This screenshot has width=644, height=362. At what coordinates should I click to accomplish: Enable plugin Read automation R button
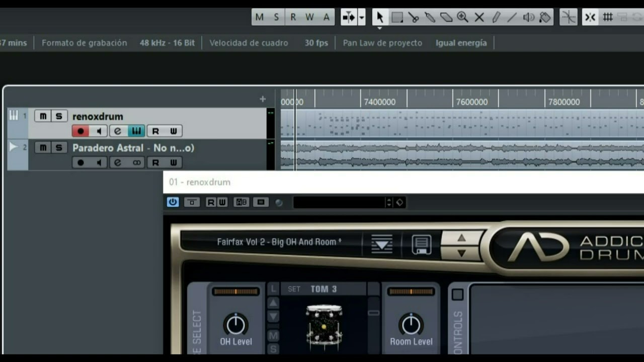tap(211, 202)
